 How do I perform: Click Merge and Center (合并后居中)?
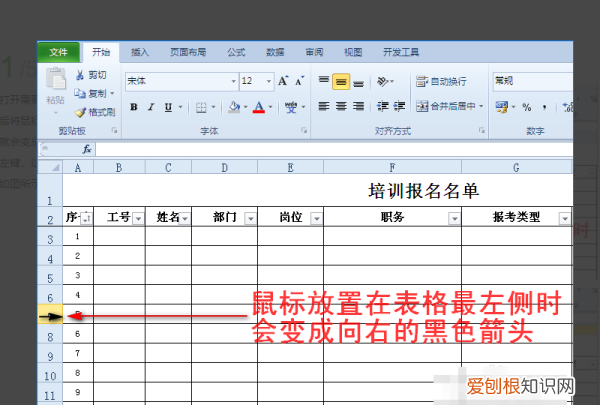coord(446,106)
